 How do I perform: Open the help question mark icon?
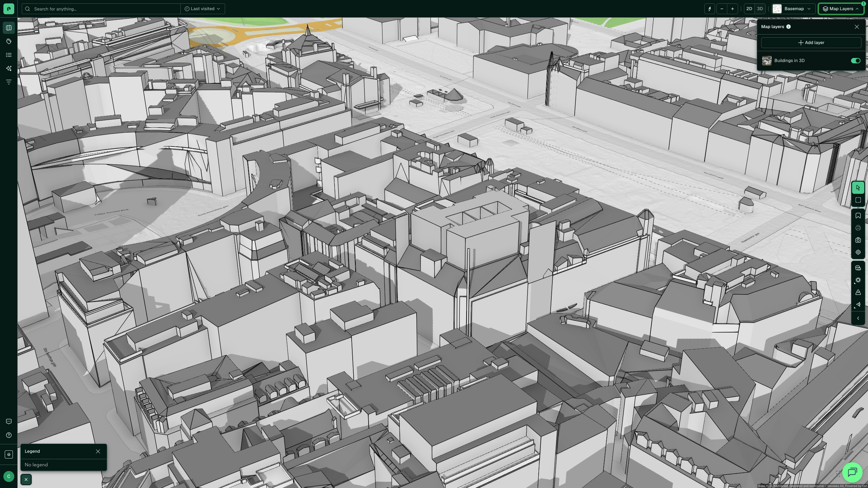click(x=9, y=435)
